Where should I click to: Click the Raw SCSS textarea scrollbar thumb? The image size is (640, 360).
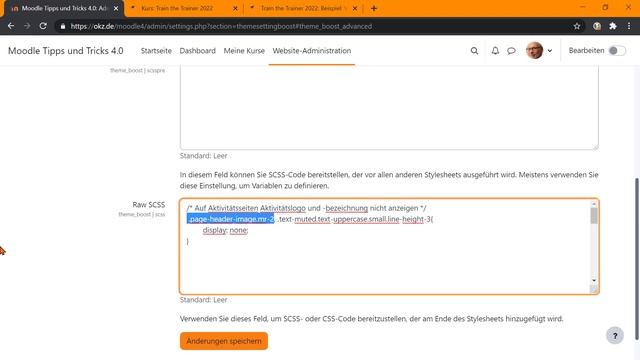(x=594, y=216)
